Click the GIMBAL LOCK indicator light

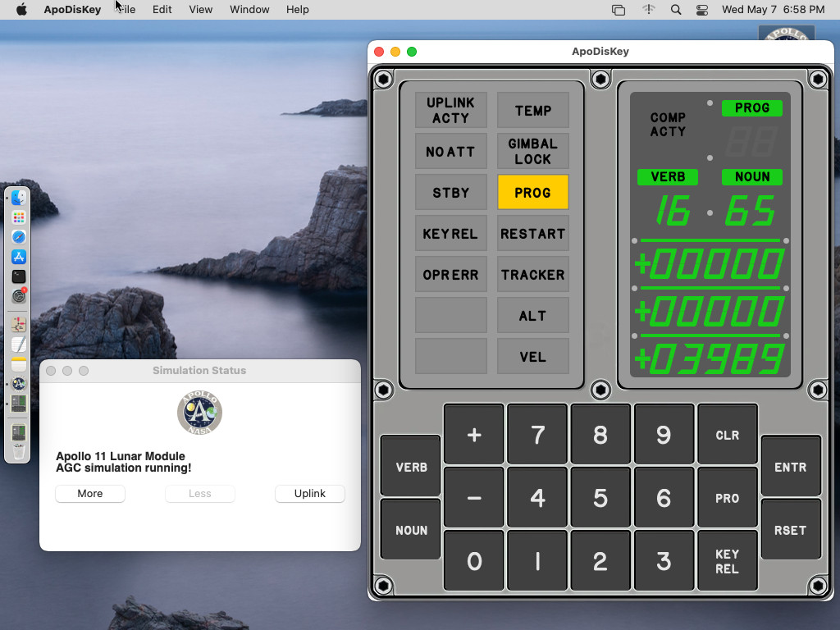coord(533,151)
